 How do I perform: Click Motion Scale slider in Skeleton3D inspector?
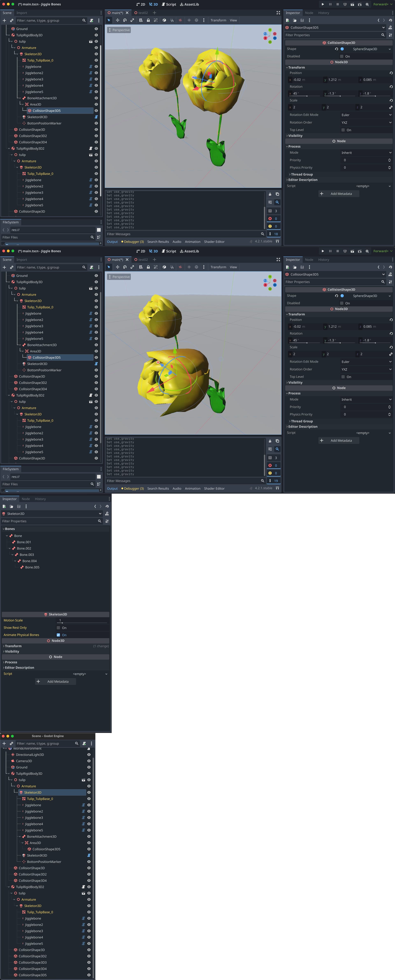[82, 621]
